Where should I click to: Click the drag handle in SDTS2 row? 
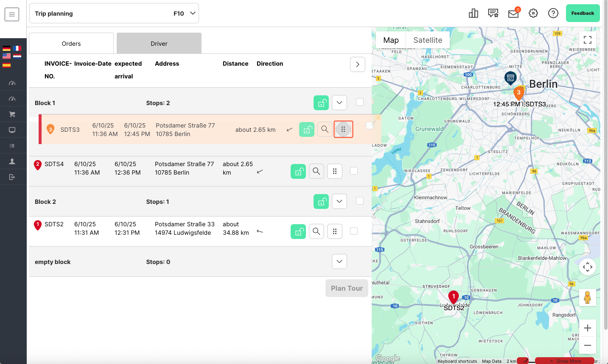pos(335,231)
